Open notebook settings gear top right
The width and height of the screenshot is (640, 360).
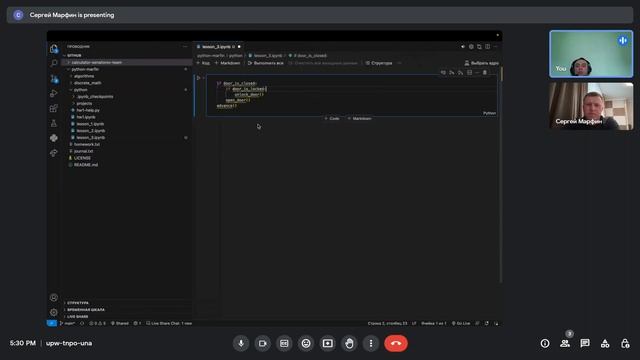(x=471, y=47)
